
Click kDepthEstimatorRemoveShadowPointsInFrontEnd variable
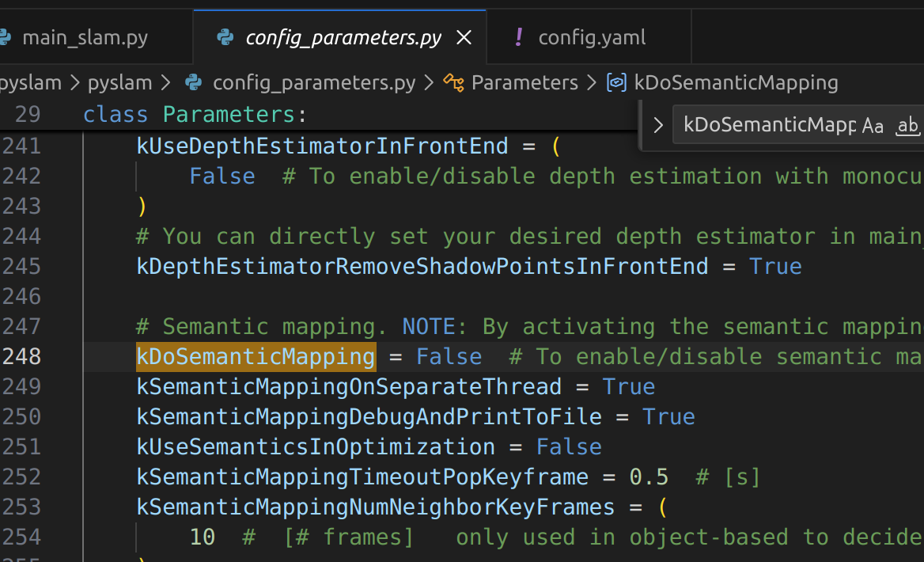tap(422, 267)
